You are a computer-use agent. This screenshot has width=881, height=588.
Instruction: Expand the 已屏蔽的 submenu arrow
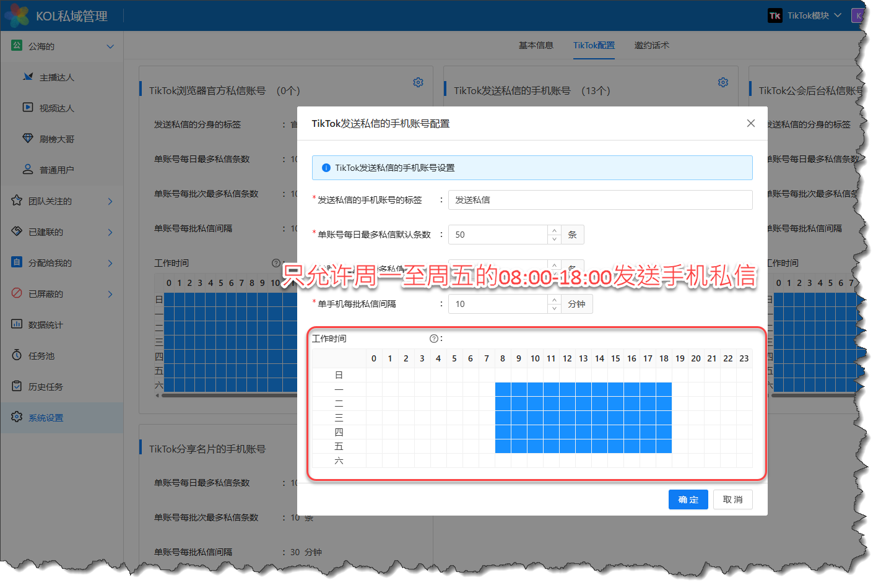(110, 294)
